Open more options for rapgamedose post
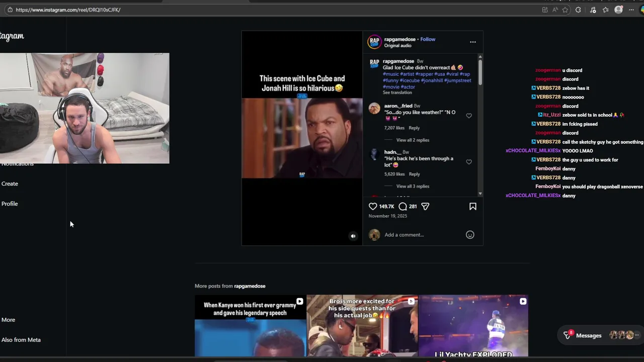 click(x=473, y=42)
